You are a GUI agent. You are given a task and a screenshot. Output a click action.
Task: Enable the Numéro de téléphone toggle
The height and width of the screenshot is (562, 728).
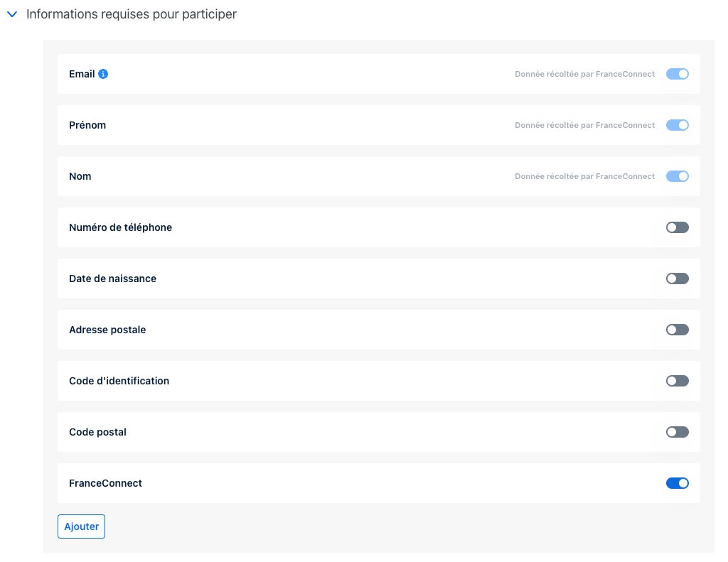point(677,227)
